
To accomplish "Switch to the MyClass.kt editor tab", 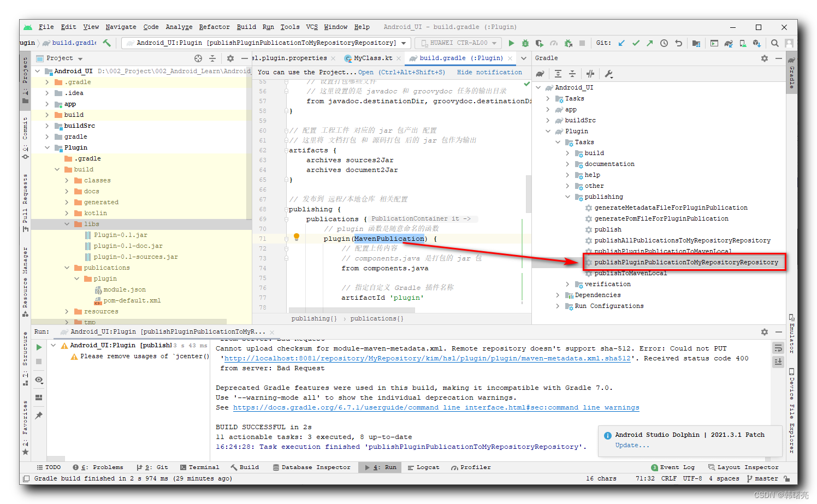I will click(372, 58).
